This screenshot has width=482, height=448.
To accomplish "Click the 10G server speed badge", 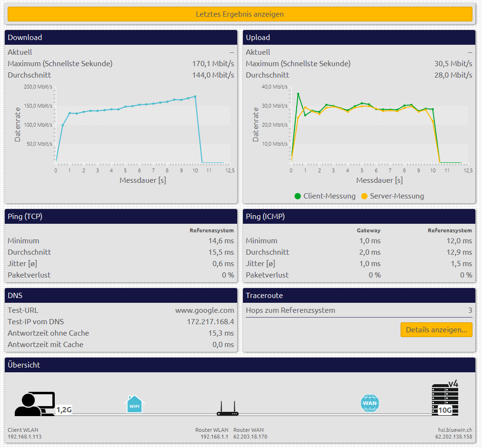I will [445, 410].
